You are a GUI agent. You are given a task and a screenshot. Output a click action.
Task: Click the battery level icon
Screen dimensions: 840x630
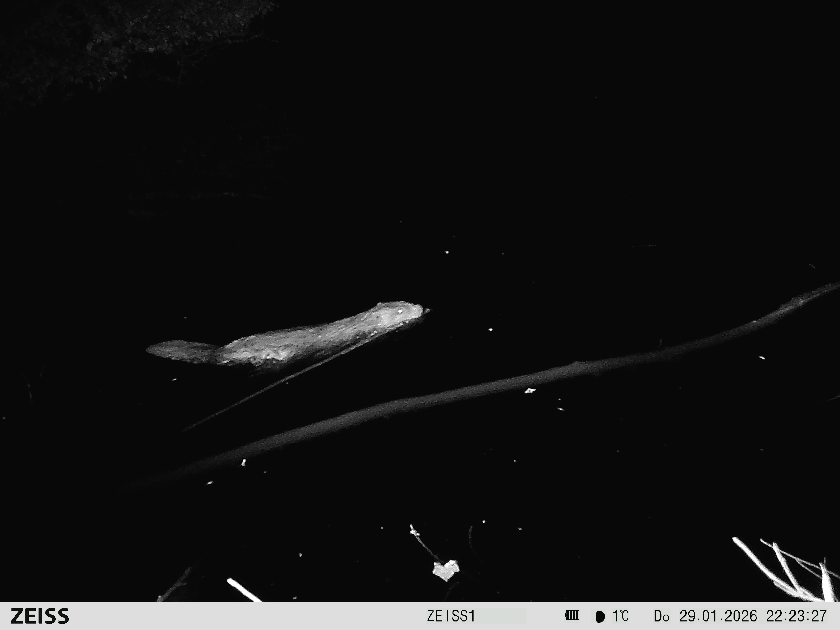point(572,615)
